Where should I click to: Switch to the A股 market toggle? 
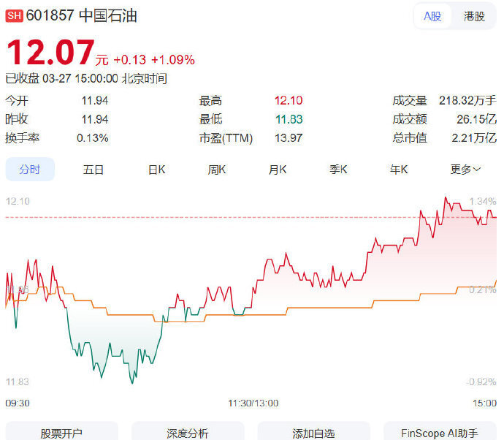coord(432,16)
